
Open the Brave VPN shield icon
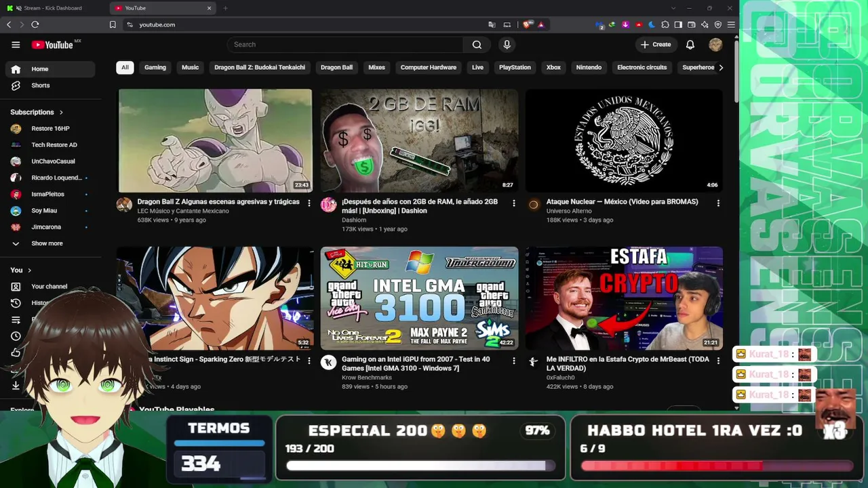click(718, 24)
